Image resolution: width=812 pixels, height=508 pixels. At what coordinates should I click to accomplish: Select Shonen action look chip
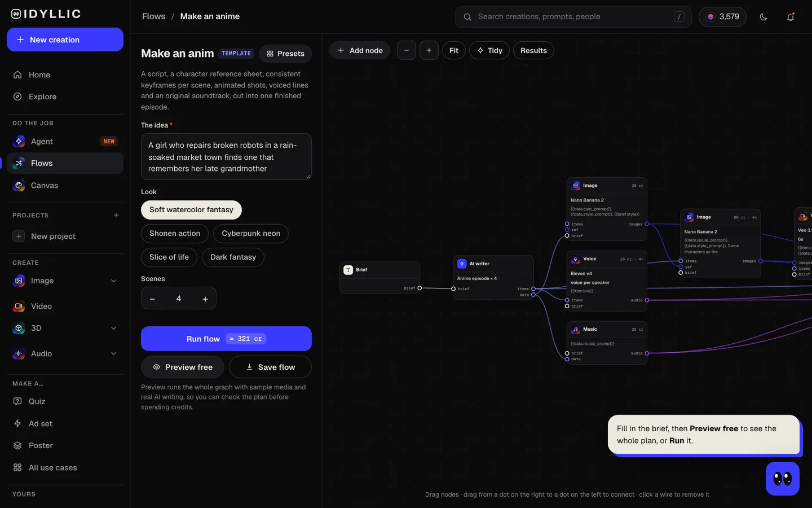pyautogui.click(x=175, y=234)
